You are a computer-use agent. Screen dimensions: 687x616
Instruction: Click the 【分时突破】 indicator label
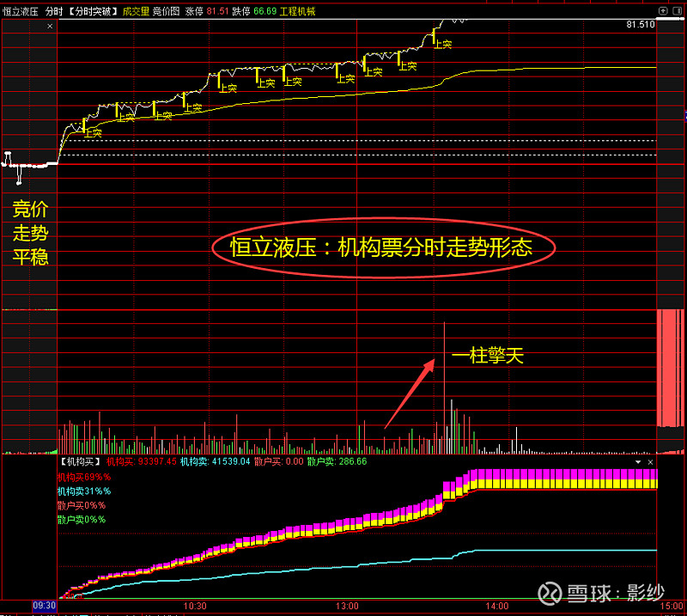(93, 11)
